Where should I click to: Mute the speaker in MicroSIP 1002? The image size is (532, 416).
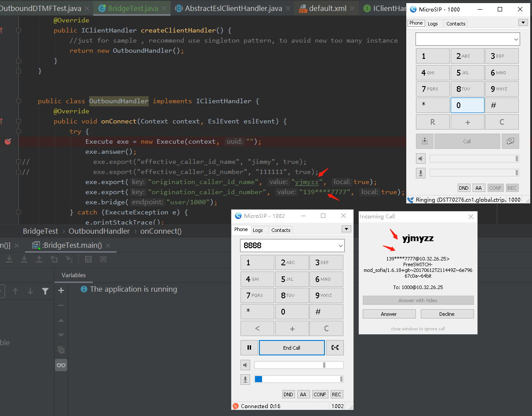coord(246,365)
